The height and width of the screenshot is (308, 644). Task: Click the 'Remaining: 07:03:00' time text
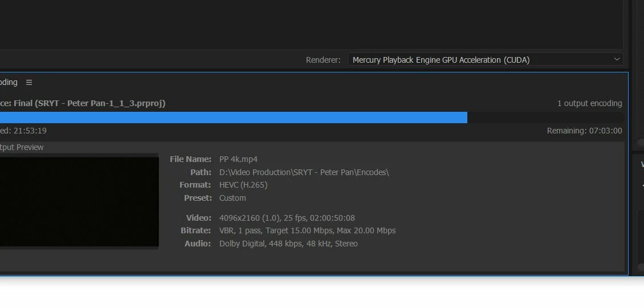coord(585,131)
